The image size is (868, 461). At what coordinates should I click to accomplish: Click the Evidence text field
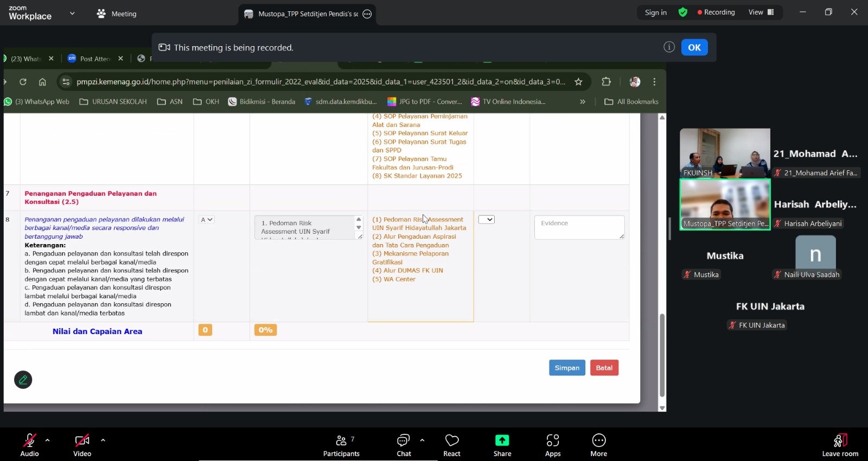click(x=579, y=227)
